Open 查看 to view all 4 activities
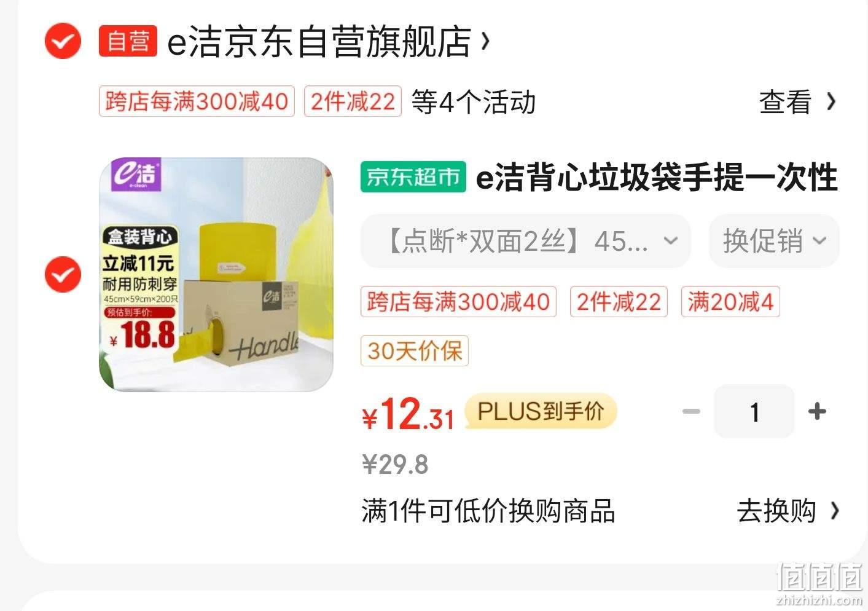Screen dimensions: 868x611 pos(797,102)
